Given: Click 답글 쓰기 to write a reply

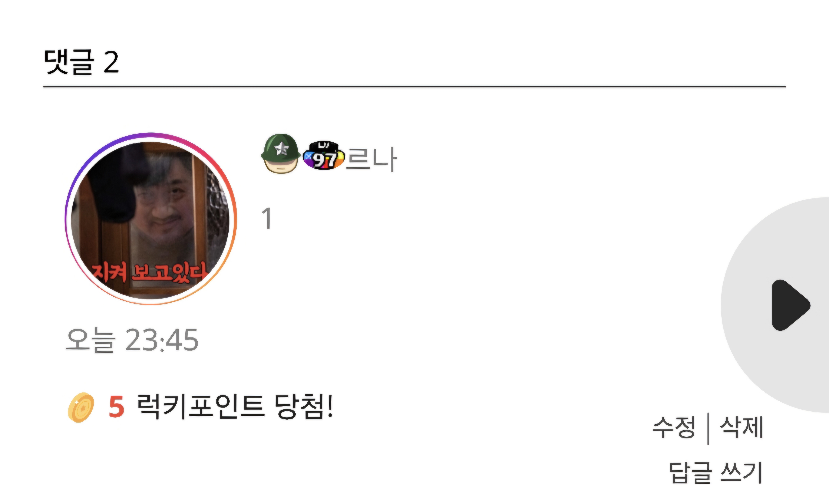Looking at the screenshot, I should coord(716,472).
